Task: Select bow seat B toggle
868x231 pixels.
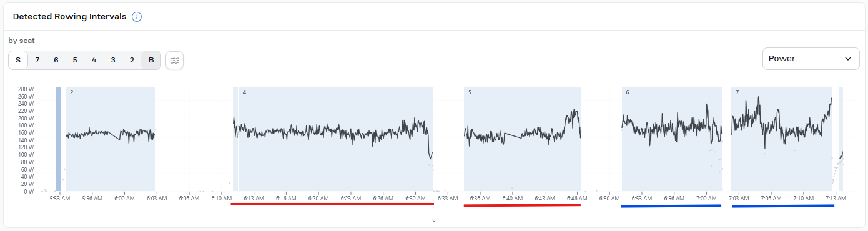Action: click(150, 61)
